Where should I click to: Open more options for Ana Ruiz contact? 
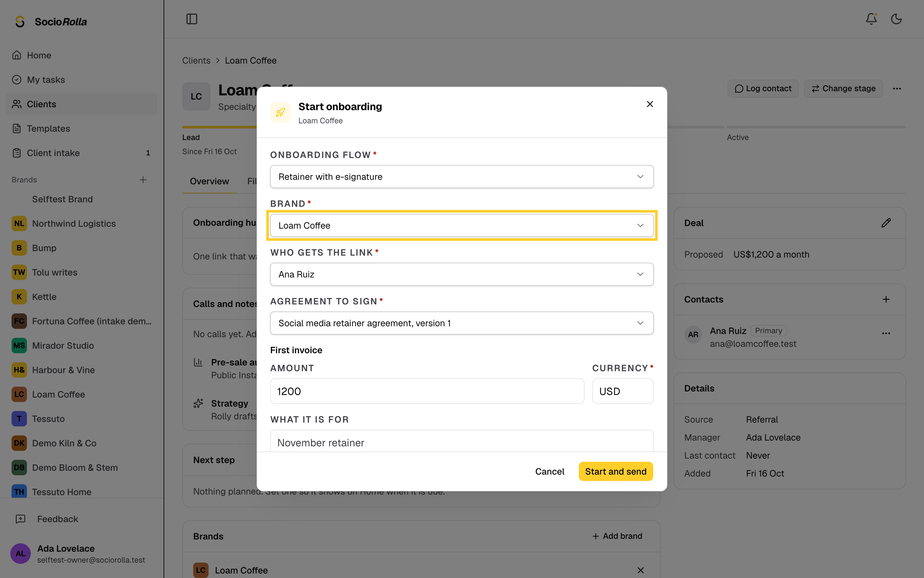coord(886,333)
